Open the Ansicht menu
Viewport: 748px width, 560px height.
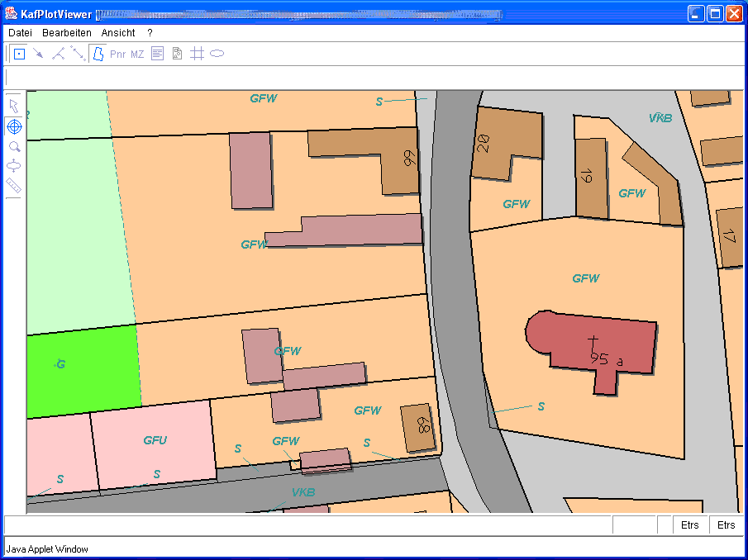[x=118, y=33]
